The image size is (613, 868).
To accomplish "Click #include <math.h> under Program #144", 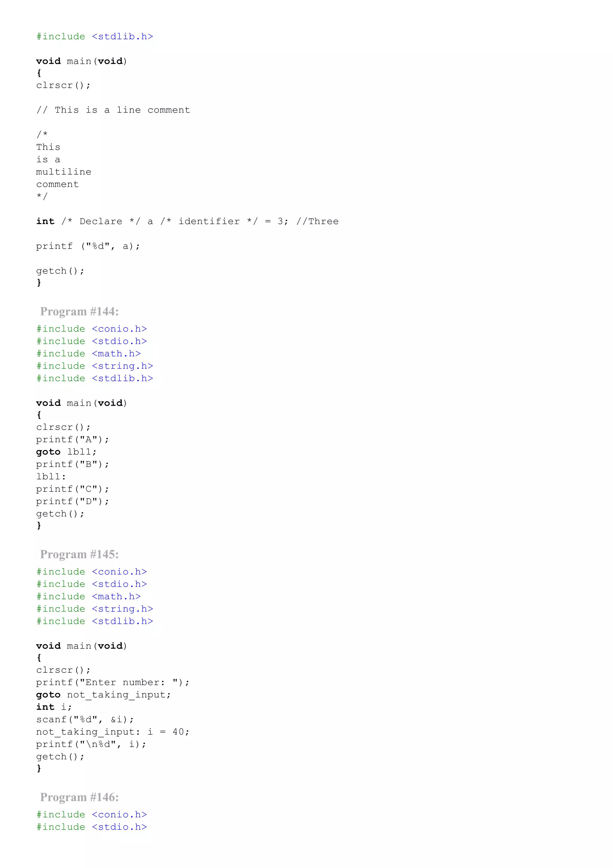I will [88, 354].
